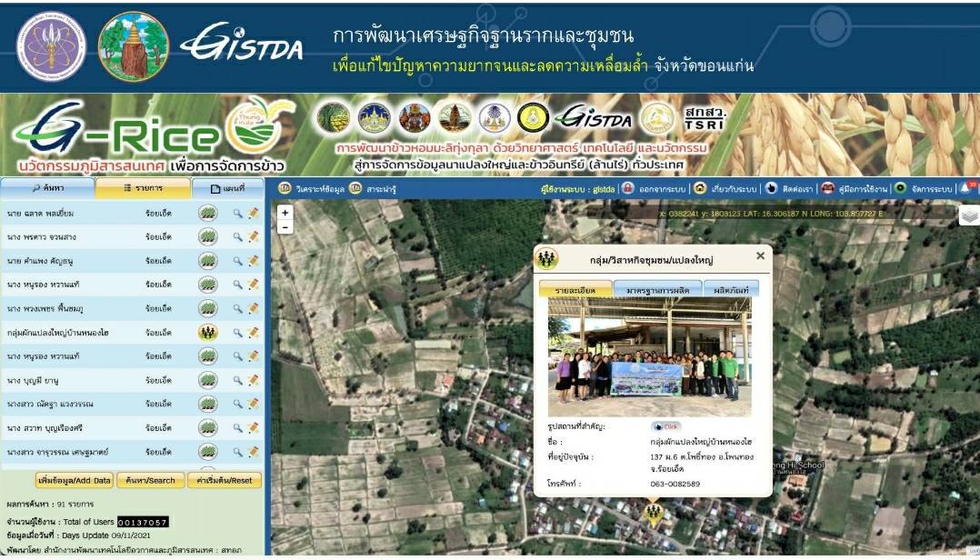Switch to the ค้นหา search tab
This screenshot has width=980, height=560.
47,188
